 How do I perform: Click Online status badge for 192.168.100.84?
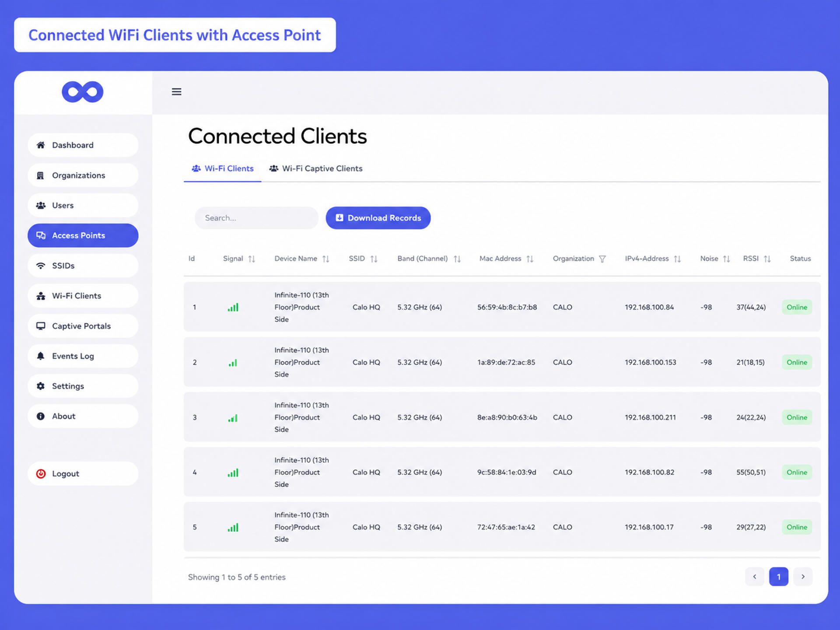pos(797,307)
